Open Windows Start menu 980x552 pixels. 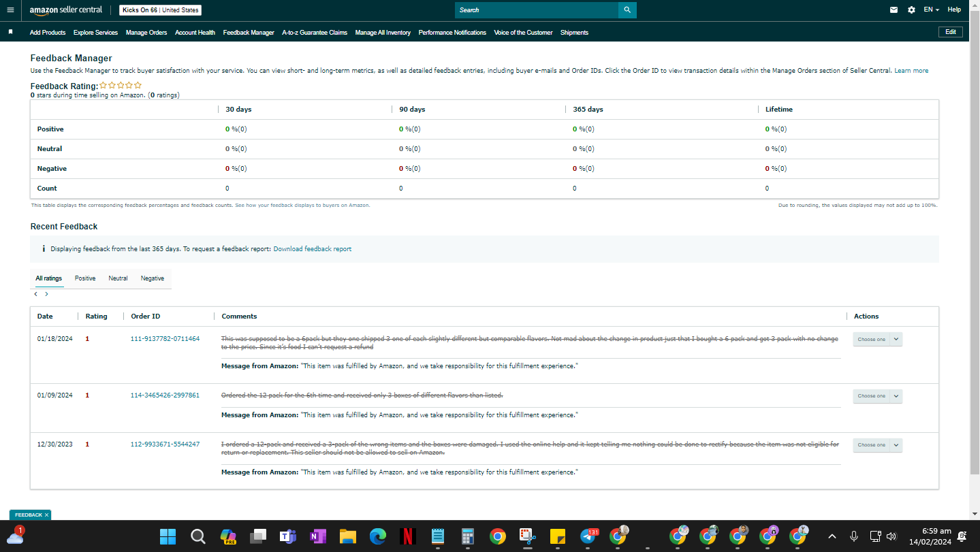pos(168,537)
